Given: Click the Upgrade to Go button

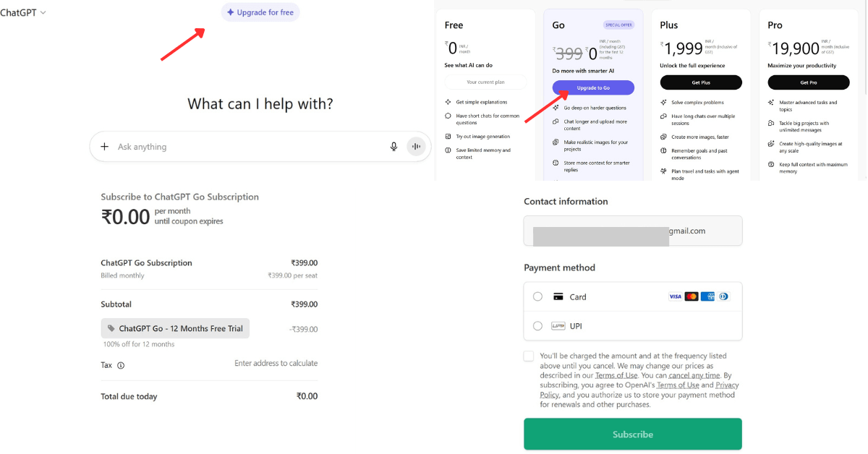Looking at the screenshot, I should [x=593, y=87].
